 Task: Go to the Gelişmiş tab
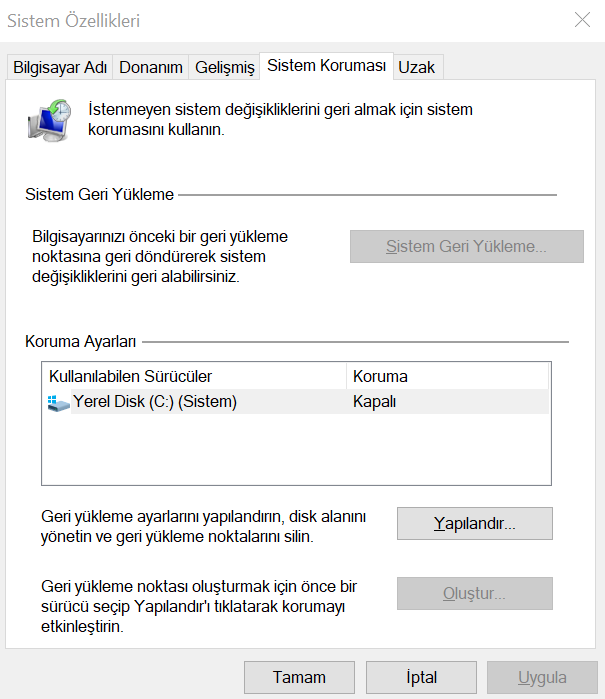(224, 67)
